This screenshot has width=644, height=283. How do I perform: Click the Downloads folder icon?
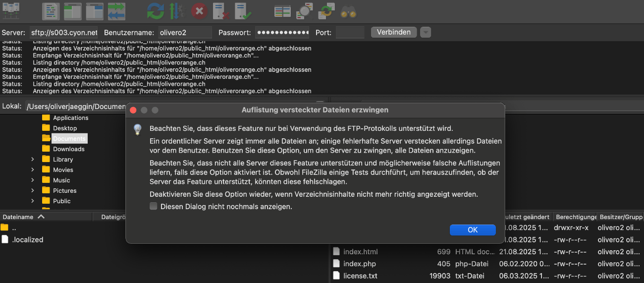click(46, 149)
